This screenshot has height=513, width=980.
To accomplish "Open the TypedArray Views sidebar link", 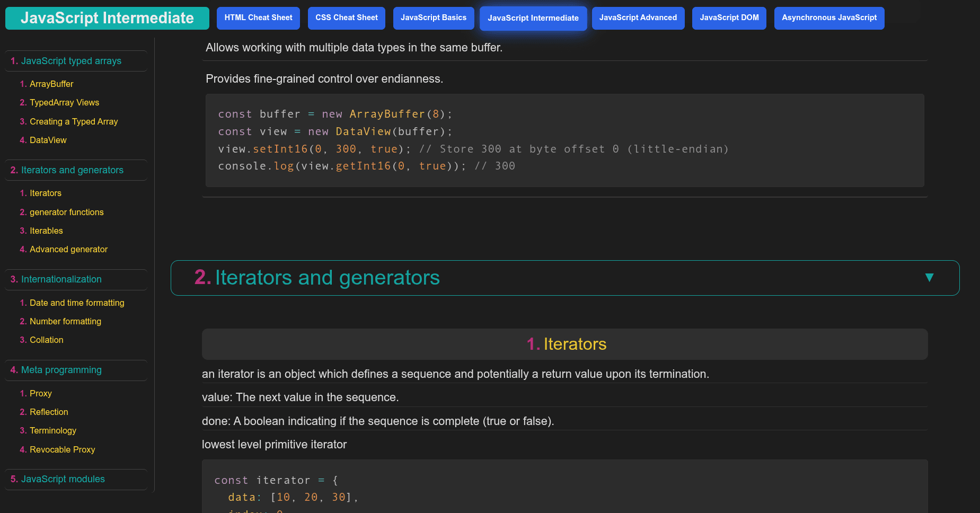I will [x=64, y=102].
